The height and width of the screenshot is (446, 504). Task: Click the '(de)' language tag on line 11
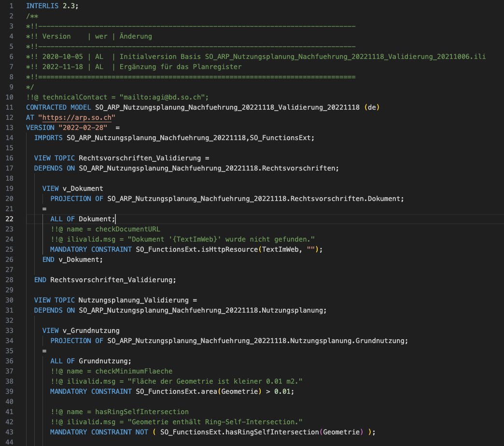(x=372, y=107)
